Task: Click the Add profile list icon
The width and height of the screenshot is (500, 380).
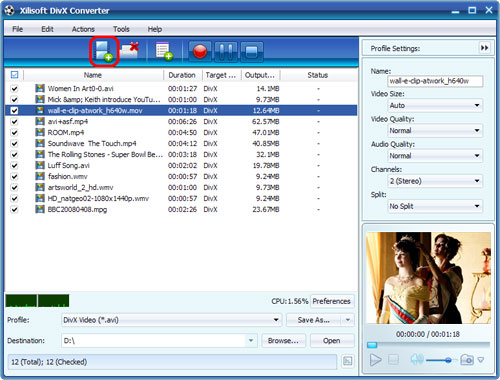Action: pyautogui.click(x=164, y=51)
